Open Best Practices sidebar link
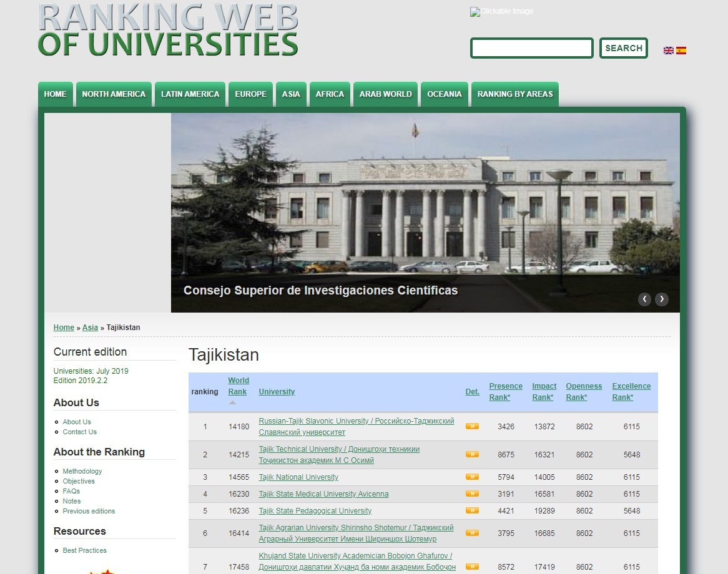Viewport: 728px width, 574px height. point(84,550)
